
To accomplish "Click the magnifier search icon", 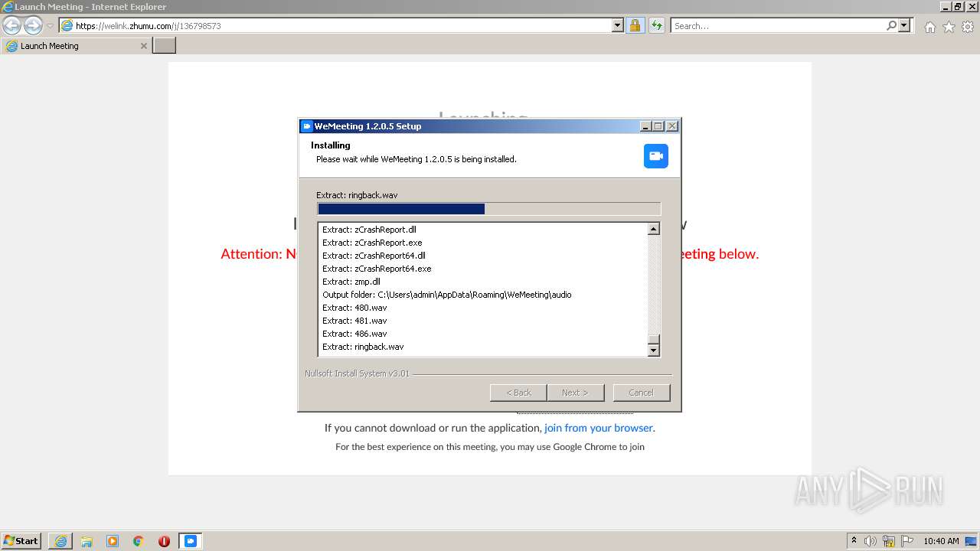I will click(x=891, y=25).
